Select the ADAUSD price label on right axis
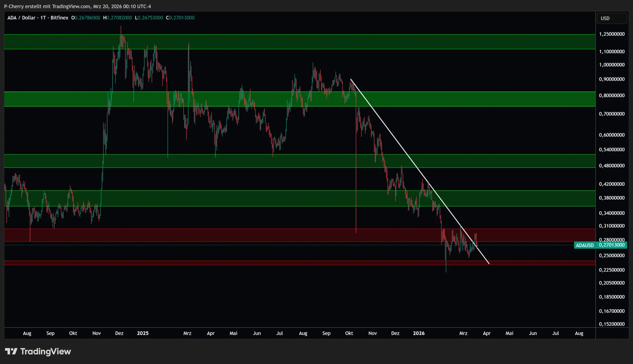 tap(585, 245)
